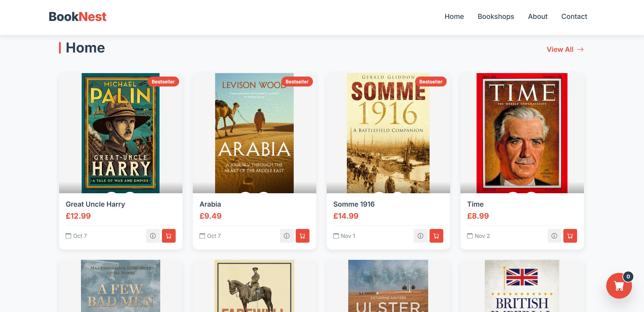Go to Home in the navigation bar
This screenshot has height=312, width=644.
[454, 16]
